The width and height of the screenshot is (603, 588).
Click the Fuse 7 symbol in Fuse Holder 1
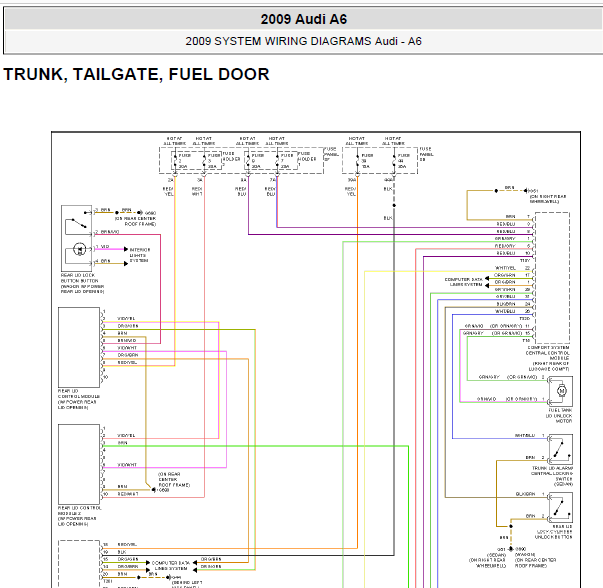277,161
